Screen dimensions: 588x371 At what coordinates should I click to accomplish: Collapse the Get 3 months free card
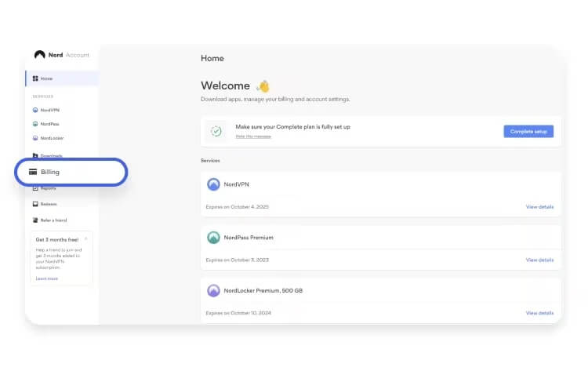86,239
